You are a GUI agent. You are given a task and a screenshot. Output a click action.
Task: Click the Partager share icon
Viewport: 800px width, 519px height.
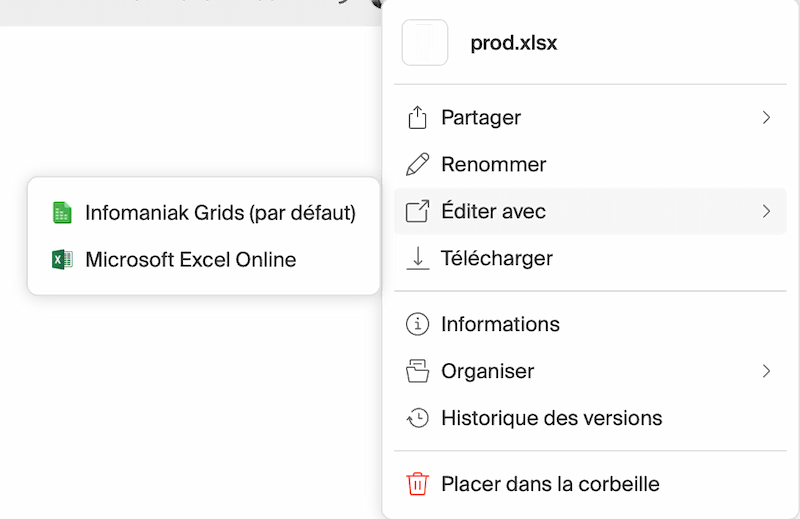[417, 118]
